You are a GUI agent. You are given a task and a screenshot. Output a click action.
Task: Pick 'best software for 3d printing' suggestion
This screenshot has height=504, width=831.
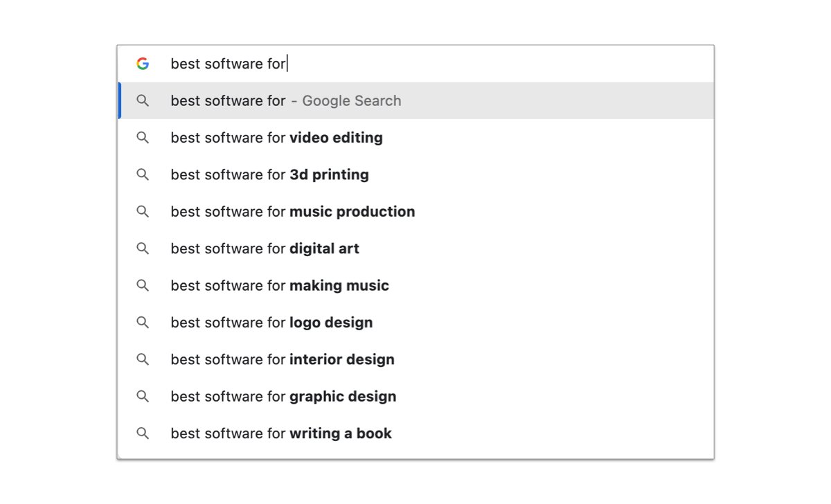click(x=269, y=174)
